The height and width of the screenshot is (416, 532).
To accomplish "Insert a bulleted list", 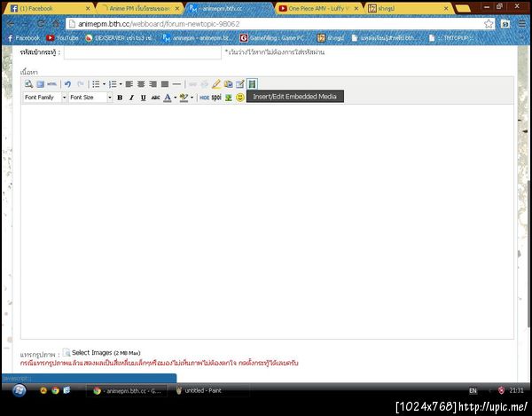I will pos(96,84).
